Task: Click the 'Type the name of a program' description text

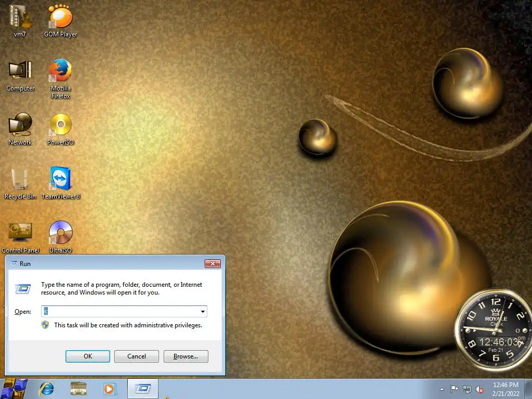Action: coord(122,288)
